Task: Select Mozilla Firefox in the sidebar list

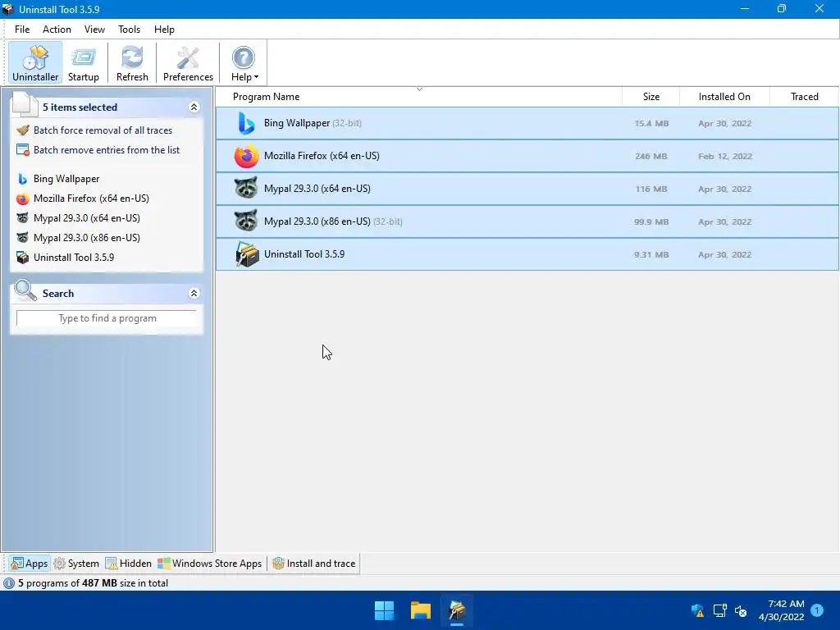Action: coord(91,199)
